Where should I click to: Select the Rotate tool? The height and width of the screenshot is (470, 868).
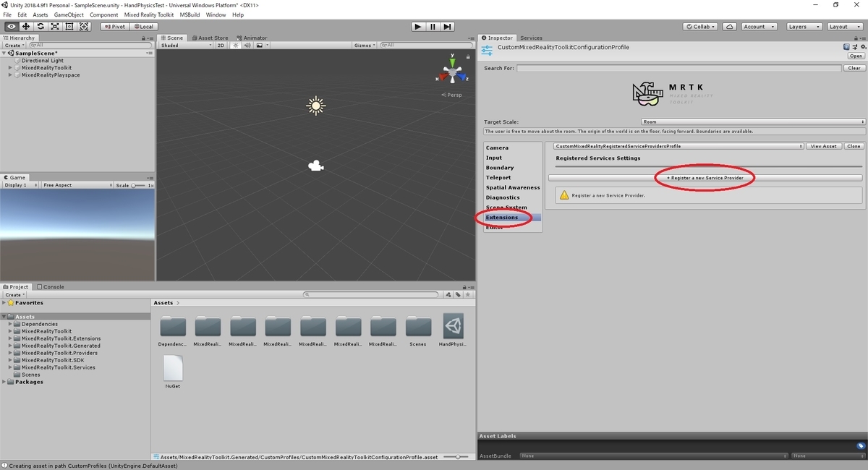(x=41, y=27)
